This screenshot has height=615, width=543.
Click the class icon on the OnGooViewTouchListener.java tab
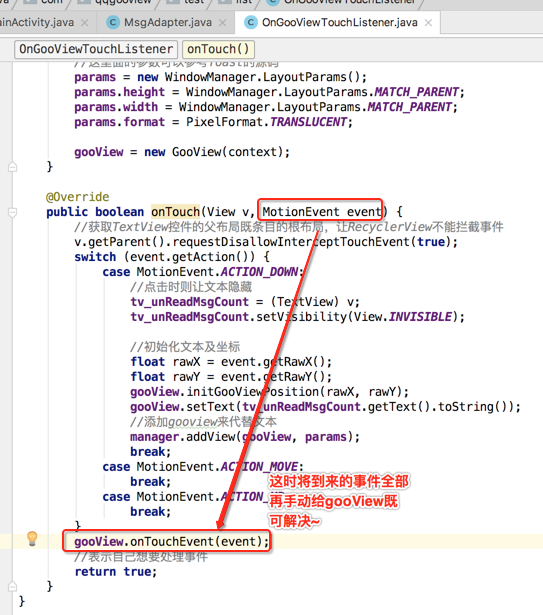click(x=251, y=23)
